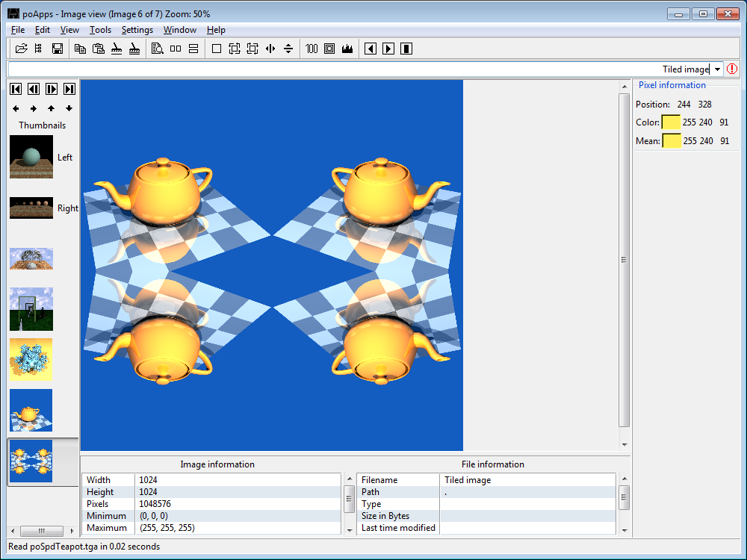Open the Window menu

point(179,30)
